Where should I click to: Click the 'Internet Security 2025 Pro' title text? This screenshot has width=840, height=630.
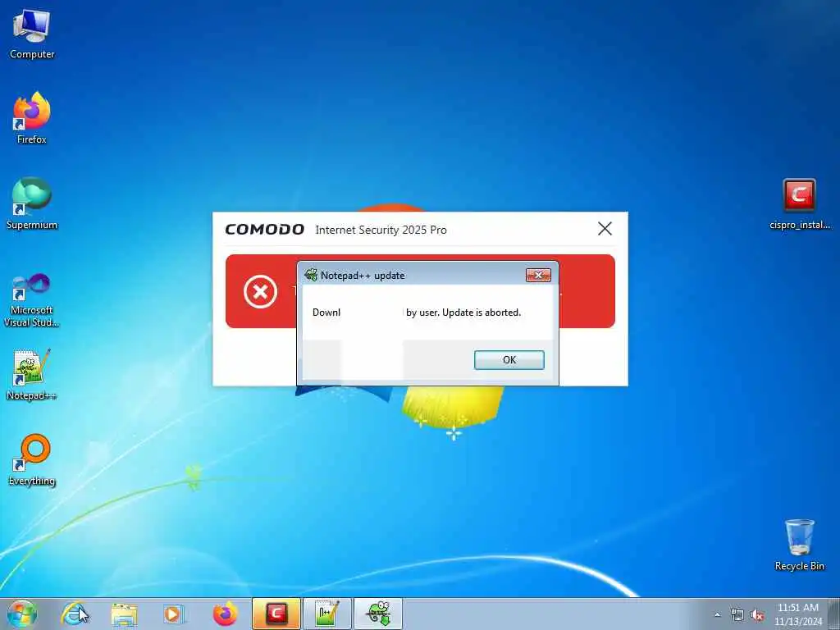(381, 230)
